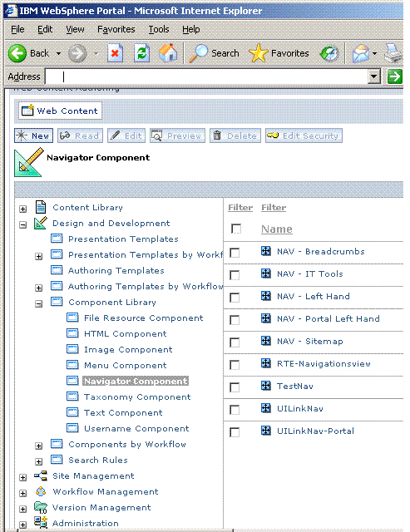Click the HTML Component window icon
Viewport: 410px width, 532px height.
(72, 333)
